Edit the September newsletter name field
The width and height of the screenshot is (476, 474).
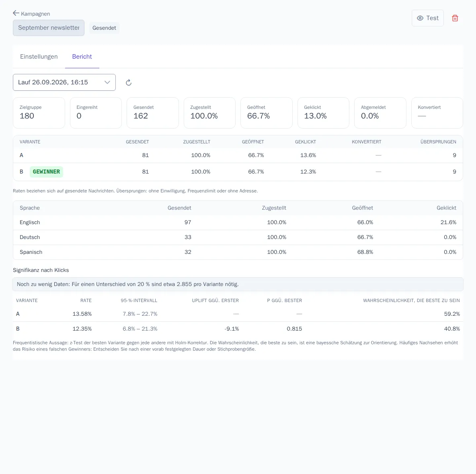49,28
